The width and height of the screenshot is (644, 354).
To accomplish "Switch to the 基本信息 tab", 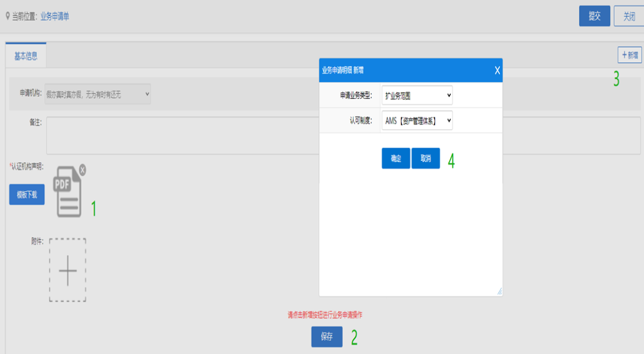I will pyautogui.click(x=26, y=56).
